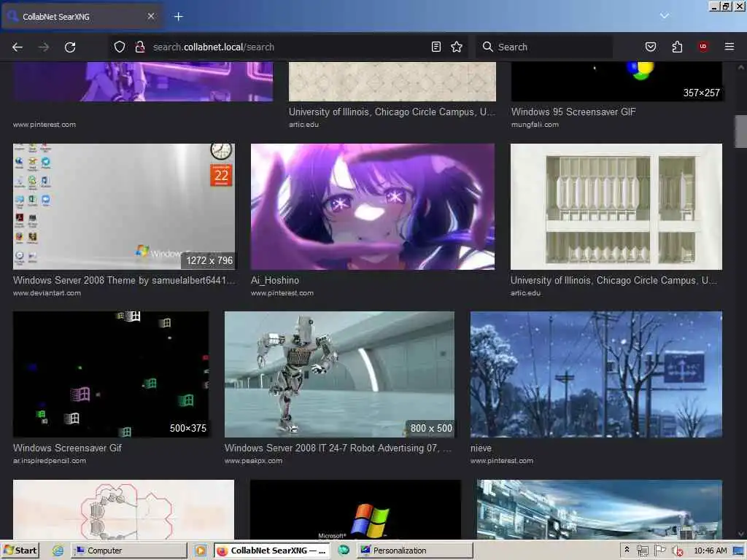Click the page vertical scrollbar thumb
This screenshot has height=560, width=747.
point(741,131)
